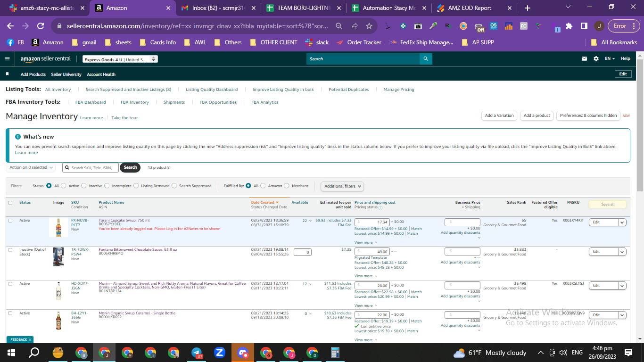Open the Seller Central hamburger menu

point(7,59)
